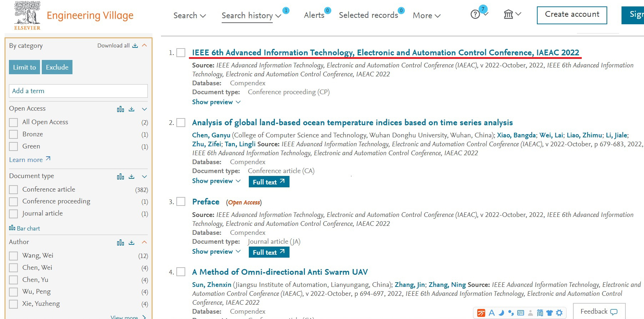The width and height of the screenshot is (644, 319).
Task: Show preview for the ocean temperature article
Action: point(216,181)
